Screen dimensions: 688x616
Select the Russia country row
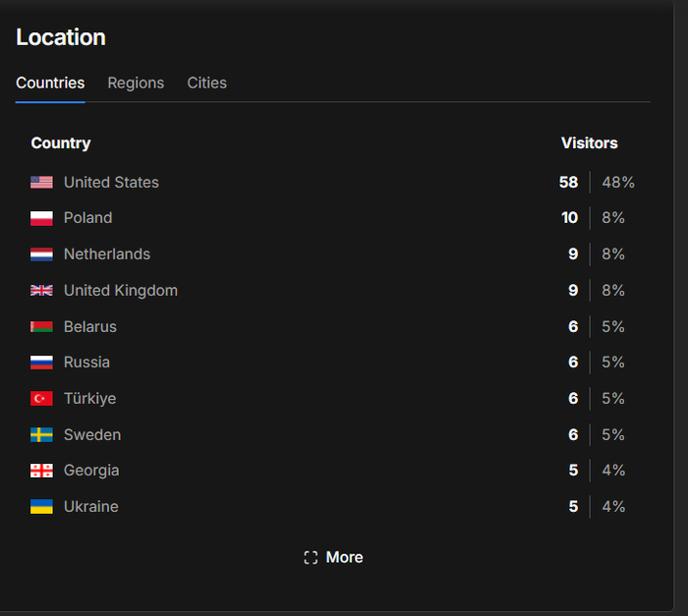[332, 363]
